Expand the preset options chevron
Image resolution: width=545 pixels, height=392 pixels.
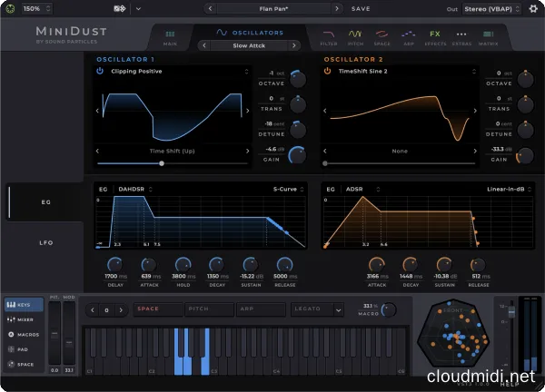(x=138, y=9)
